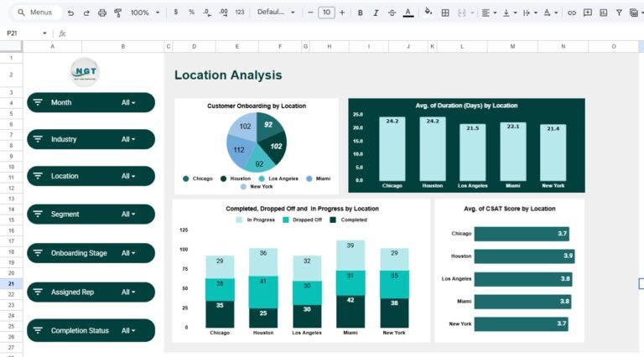644x357 pixels.
Task: Click the Houston 3.9 CSAT bar
Action: coord(524,256)
